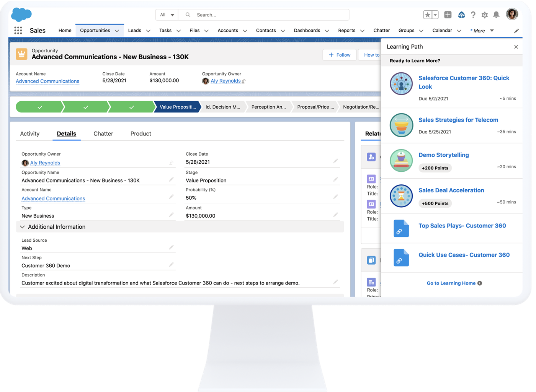Open the user profile avatar
This screenshot has height=392, width=536.
tap(512, 14)
